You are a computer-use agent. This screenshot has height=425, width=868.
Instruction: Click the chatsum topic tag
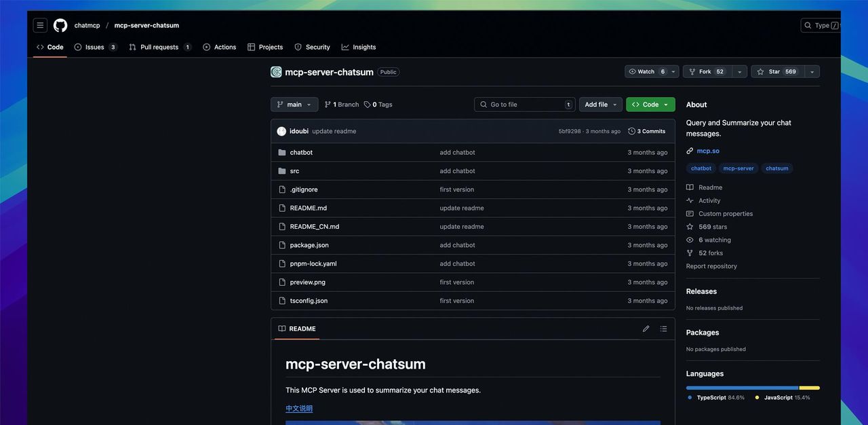click(777, 168)
